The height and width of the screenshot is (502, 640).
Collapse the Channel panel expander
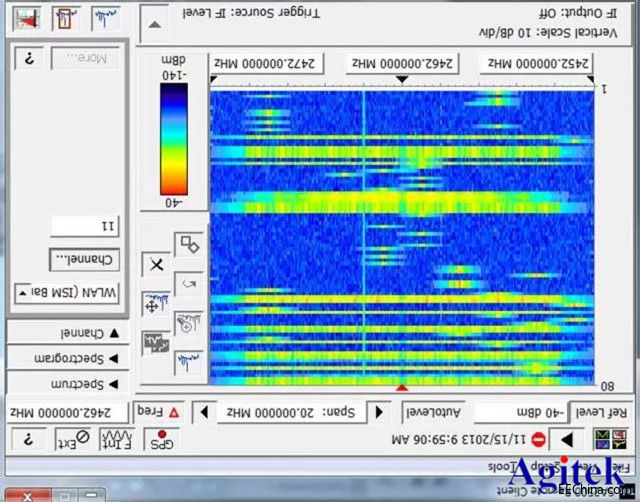(x=67, y=333)
